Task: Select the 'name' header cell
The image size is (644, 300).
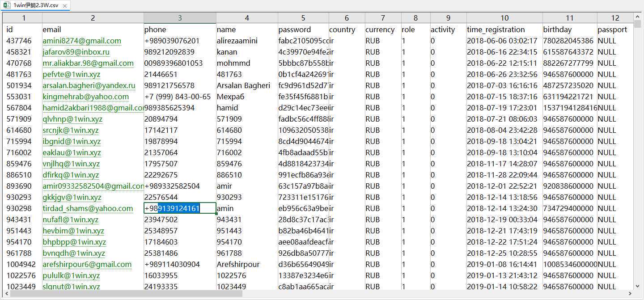Action: click(247, 30)
